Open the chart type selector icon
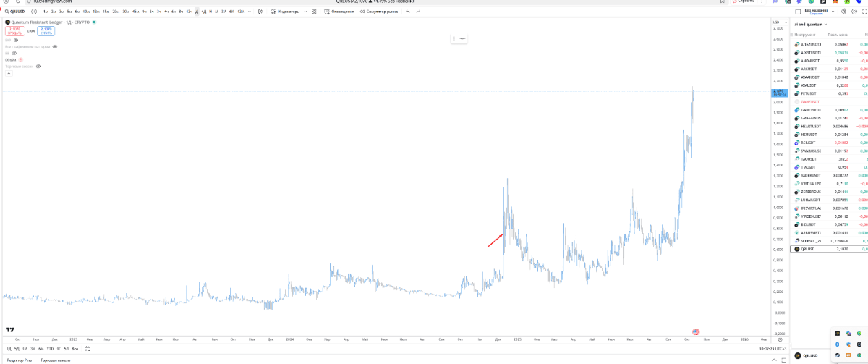The image size is (868, 364). (257, 12)
